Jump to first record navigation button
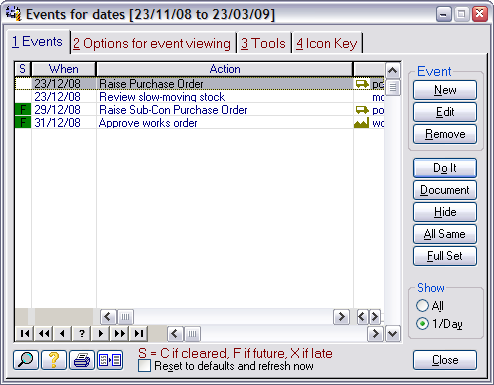The height and width of the screenshot is (385, 494). (24, 333)
